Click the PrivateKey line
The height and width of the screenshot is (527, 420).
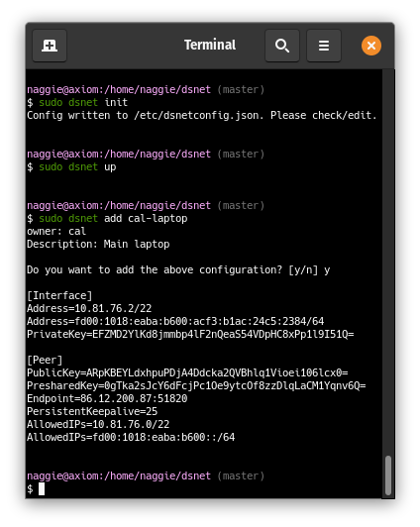click(190, 334)
